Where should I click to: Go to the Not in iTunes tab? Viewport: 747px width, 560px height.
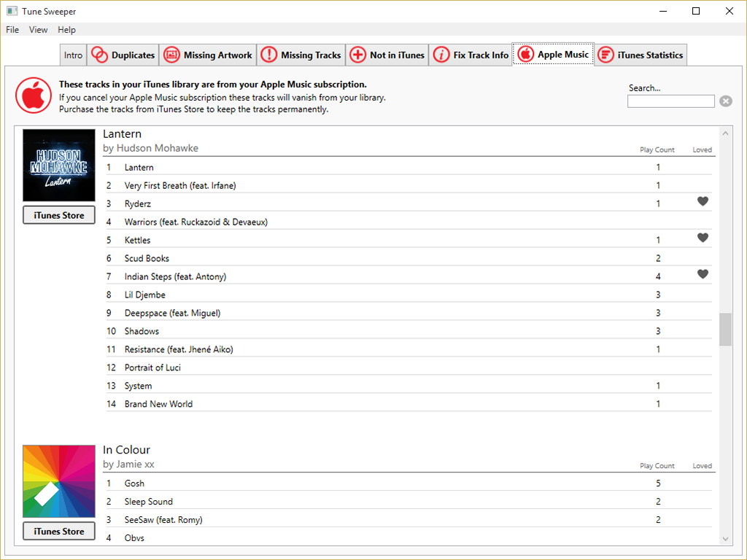click(387, 55)
